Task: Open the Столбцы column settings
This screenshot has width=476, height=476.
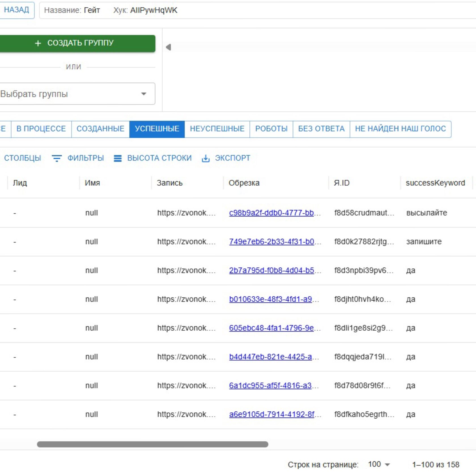Action: click(x=22, y=158)
